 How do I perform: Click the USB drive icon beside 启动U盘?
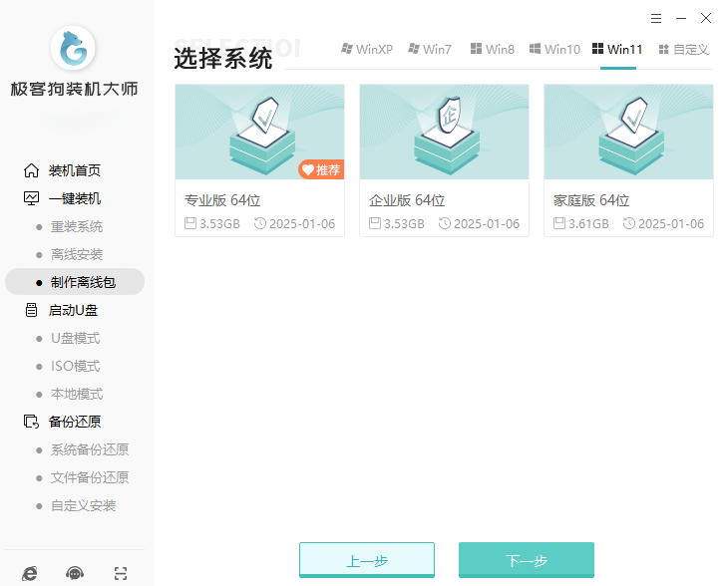pyautogui.click(x=31, y=310)
